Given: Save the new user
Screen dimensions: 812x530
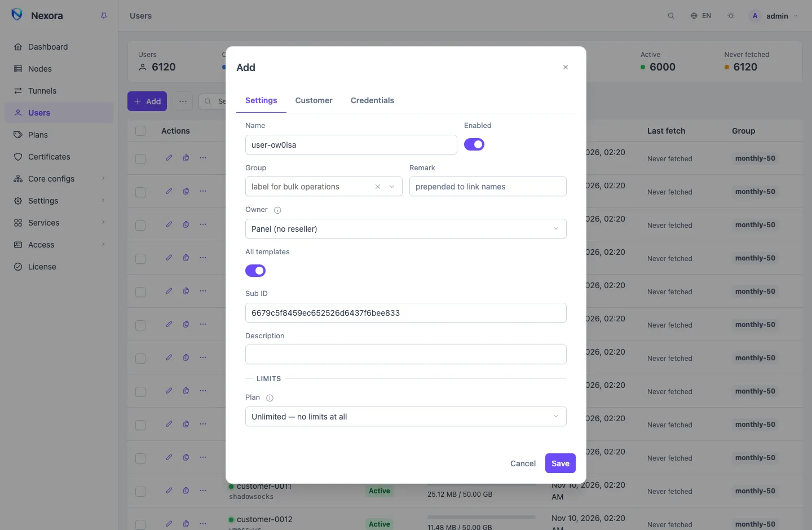Looking at the screenshot, I should (561, 463).
